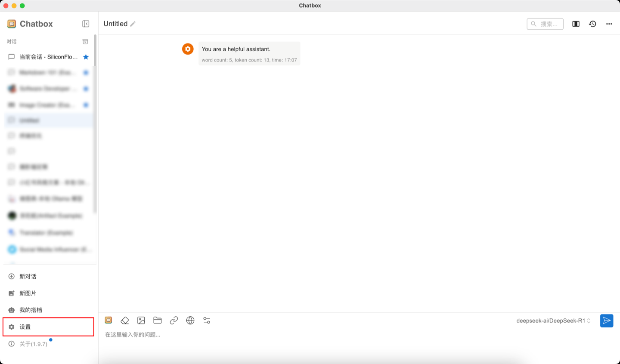
Task: Open 关于(1.9.7) about page
Action: [x=49, y=344]
